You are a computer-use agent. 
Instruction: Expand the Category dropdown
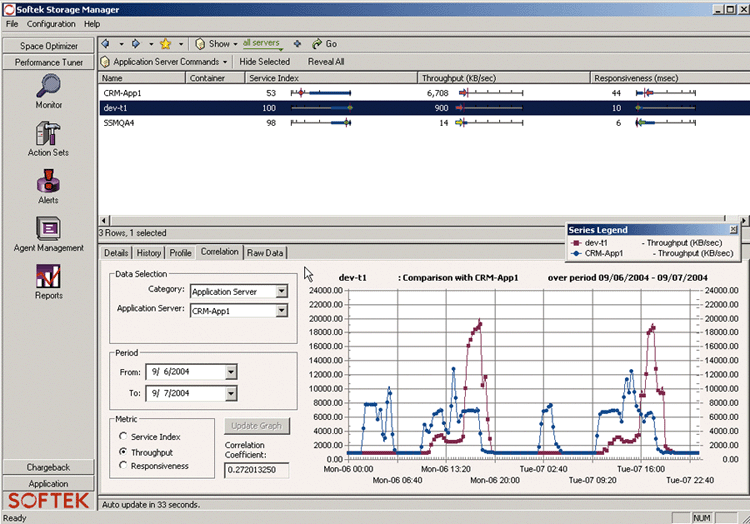[281, 291]
